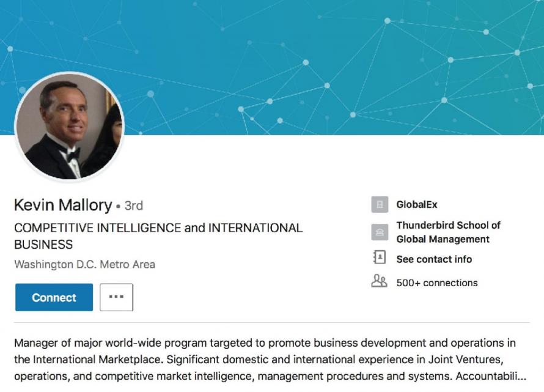
Task: Open Thunderbird School of Global Management link
Action: tap(448, 232)
